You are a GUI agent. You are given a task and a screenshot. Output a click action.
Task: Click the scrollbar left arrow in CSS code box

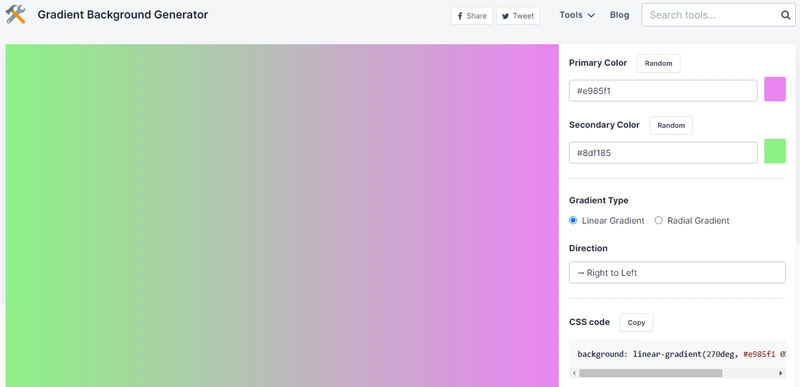click(x=574, y=373)
